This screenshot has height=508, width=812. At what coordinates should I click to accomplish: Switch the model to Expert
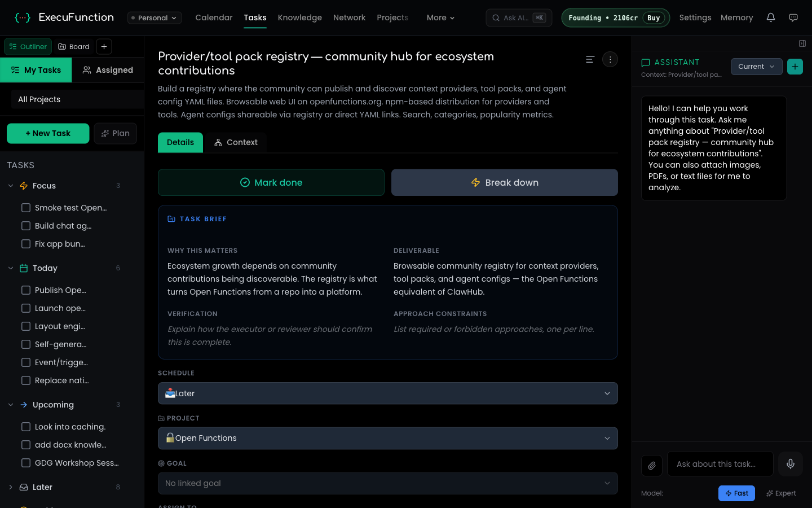coord(781,493)
